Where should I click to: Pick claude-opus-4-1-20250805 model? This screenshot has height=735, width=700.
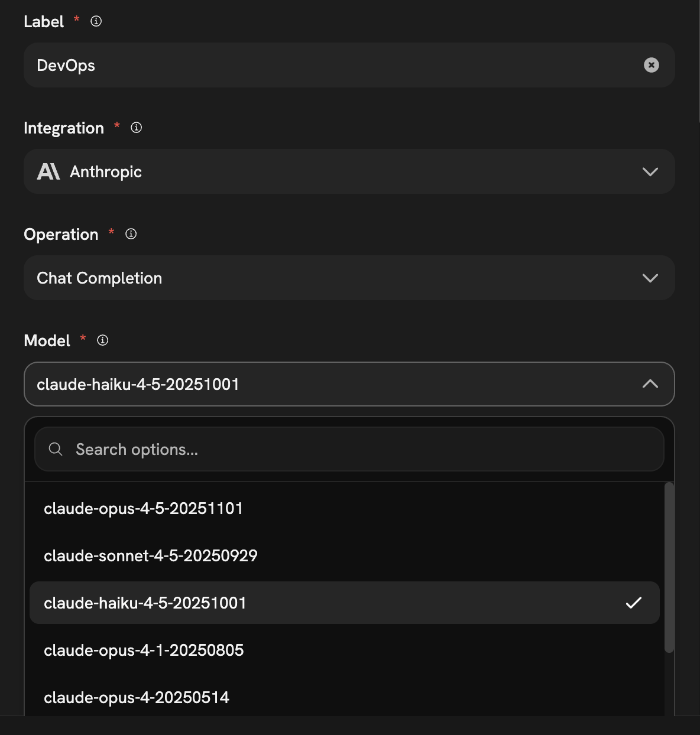tap(144, 650)
